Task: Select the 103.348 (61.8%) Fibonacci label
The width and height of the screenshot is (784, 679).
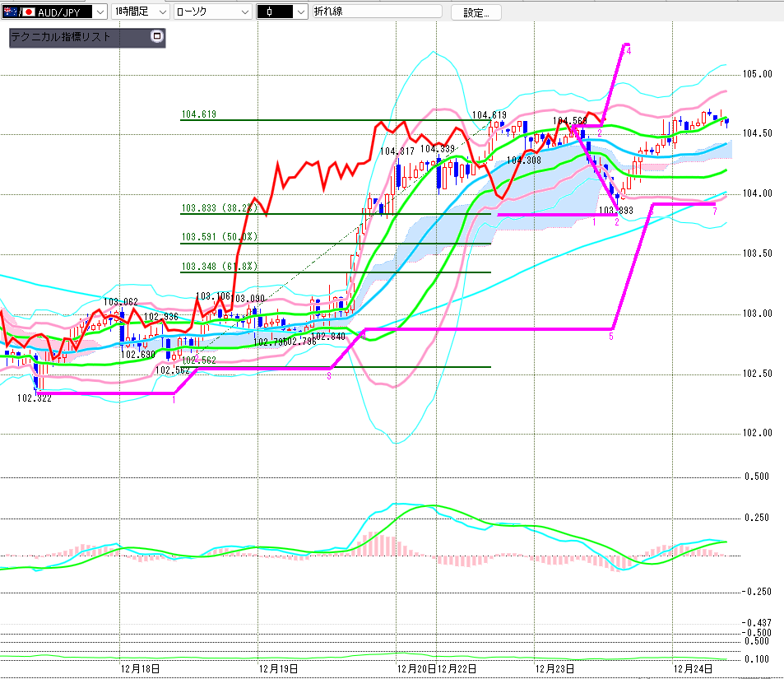Action: click(x=220, y=267)
